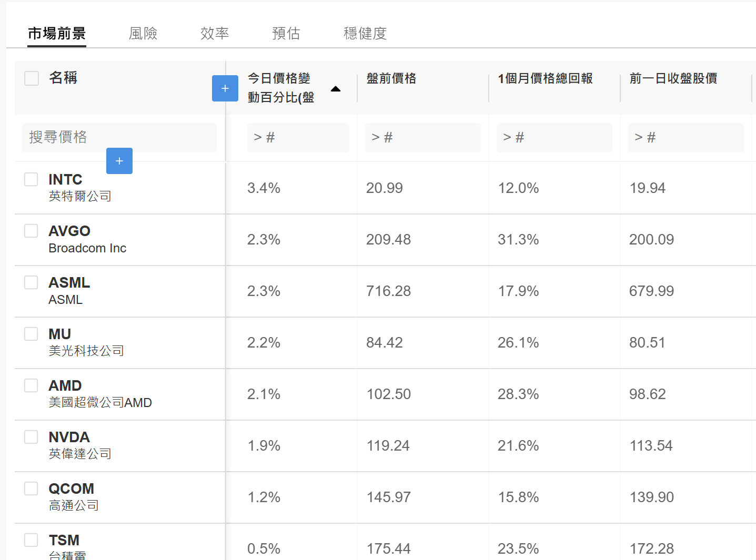756x560 pixels.
Task: Check the INTC row checkbox
Action: point(31,179)
